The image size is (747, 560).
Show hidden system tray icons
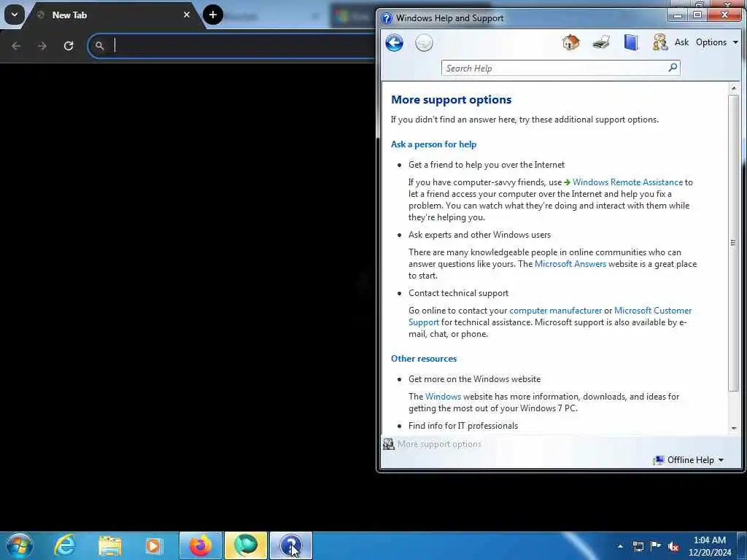pos(620,546)
